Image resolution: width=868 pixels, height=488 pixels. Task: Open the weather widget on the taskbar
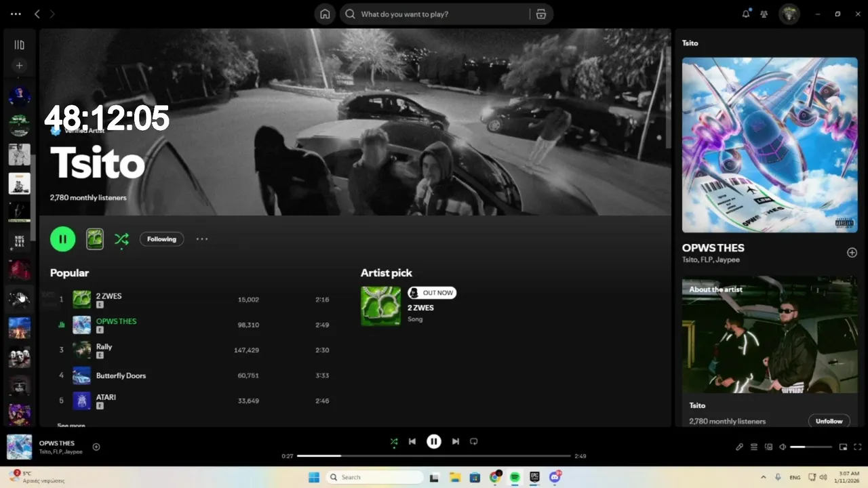(37, 476)
